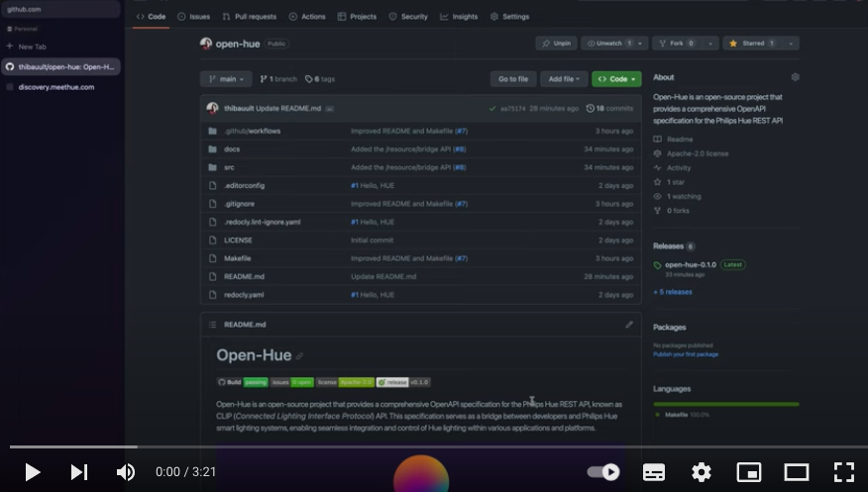Fork the open-hue repository
The width and height of the screenshot is (868, 492).
(x=677, y=44)
